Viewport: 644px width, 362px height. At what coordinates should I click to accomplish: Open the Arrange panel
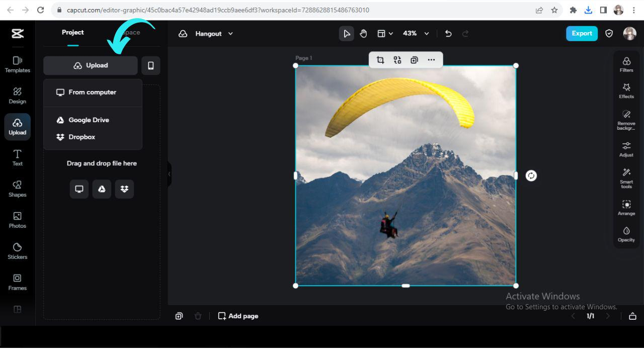[x=626, y=208]
